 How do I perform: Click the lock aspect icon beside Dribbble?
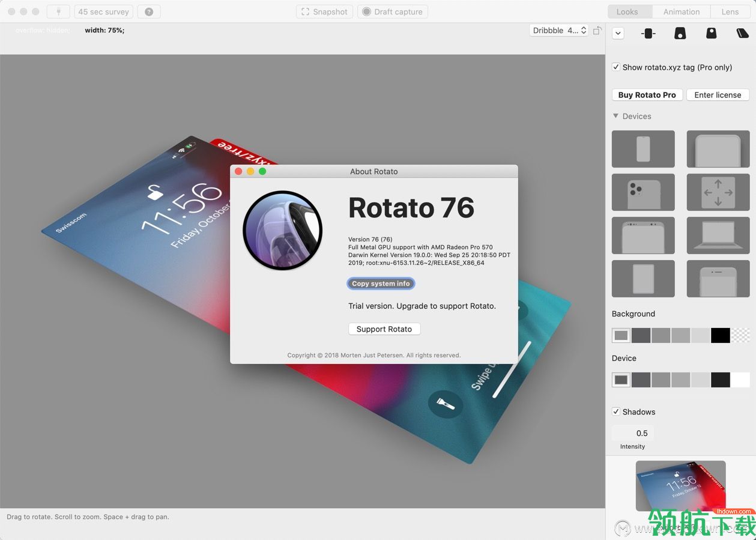(597, 31)
